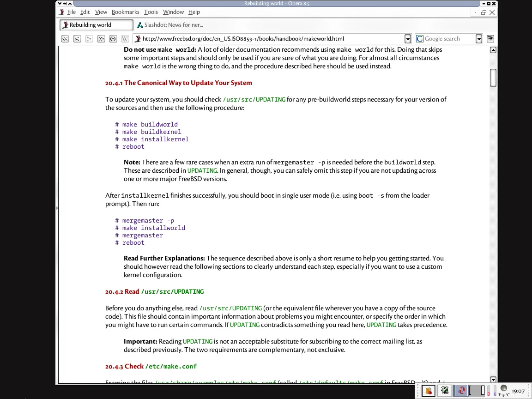Screen dimensions: 532x399
Task: Click the heading '20.4.1 The Canonical Way to Update'
Action: 178,83
